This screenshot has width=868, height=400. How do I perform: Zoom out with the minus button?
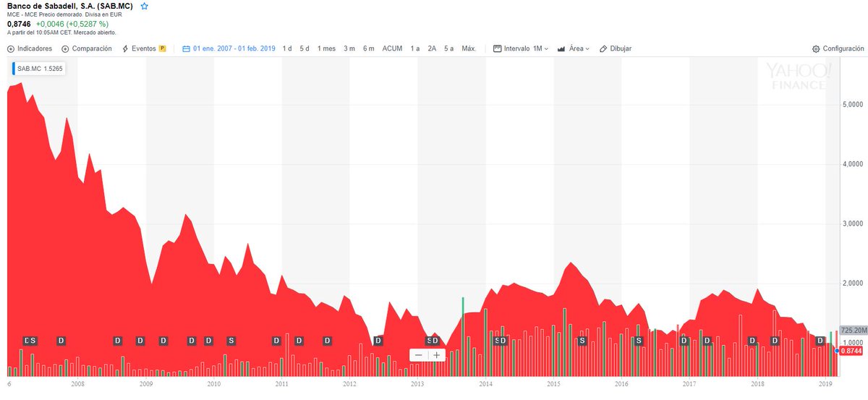click(x=419, y=355)
